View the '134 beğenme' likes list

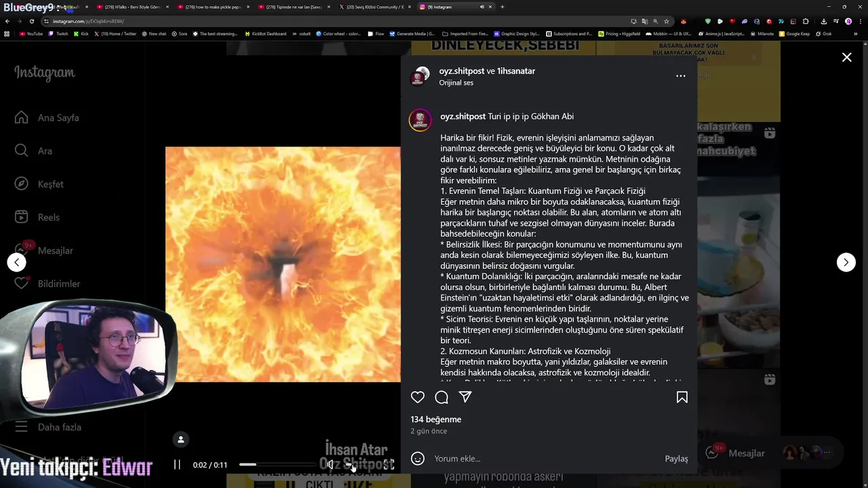[436, 420]
